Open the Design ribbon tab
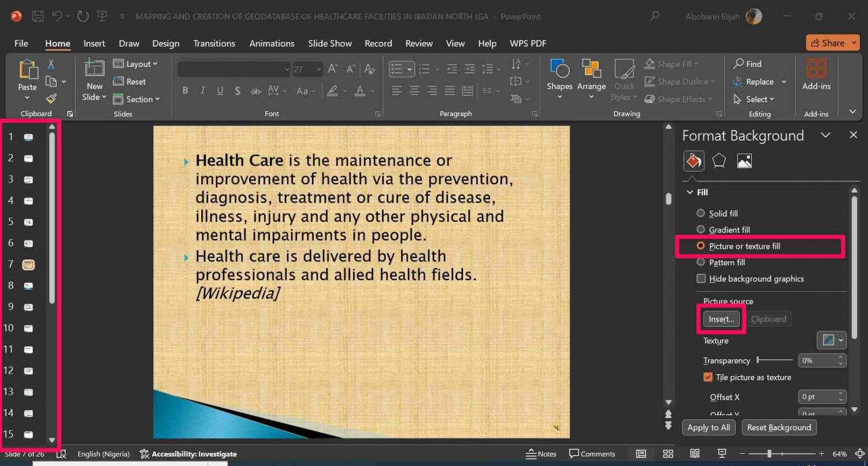The height and width of the screenshot is (466, 868). coord(165,43)
